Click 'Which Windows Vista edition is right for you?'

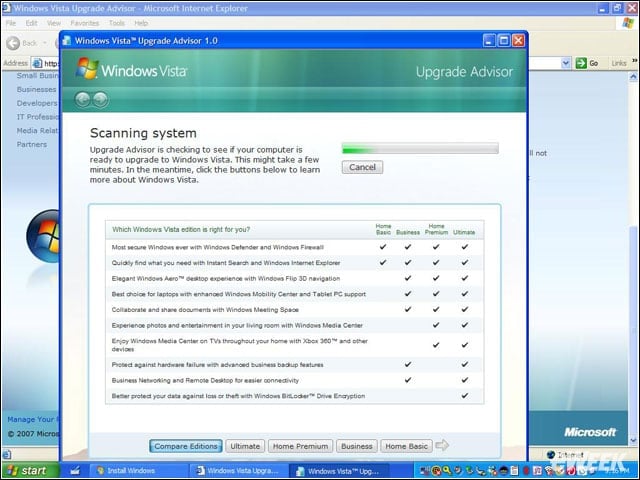coord(181,229)
